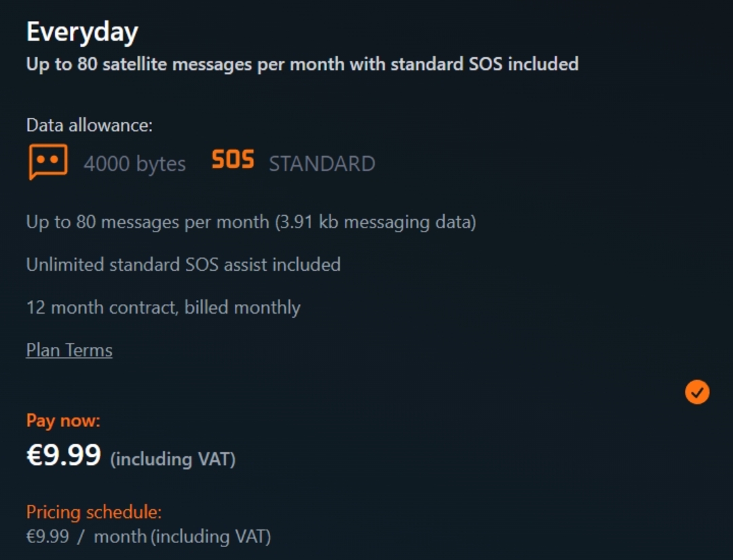Click the orange message bubble icon
The width and height of the screenshot is (733, 560).
48,162
